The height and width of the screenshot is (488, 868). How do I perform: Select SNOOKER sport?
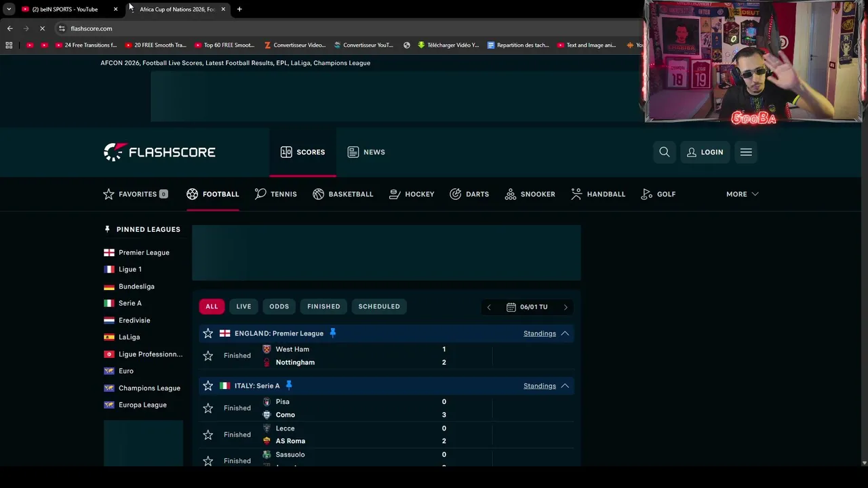pyautogui.click(x=530, y=194)
